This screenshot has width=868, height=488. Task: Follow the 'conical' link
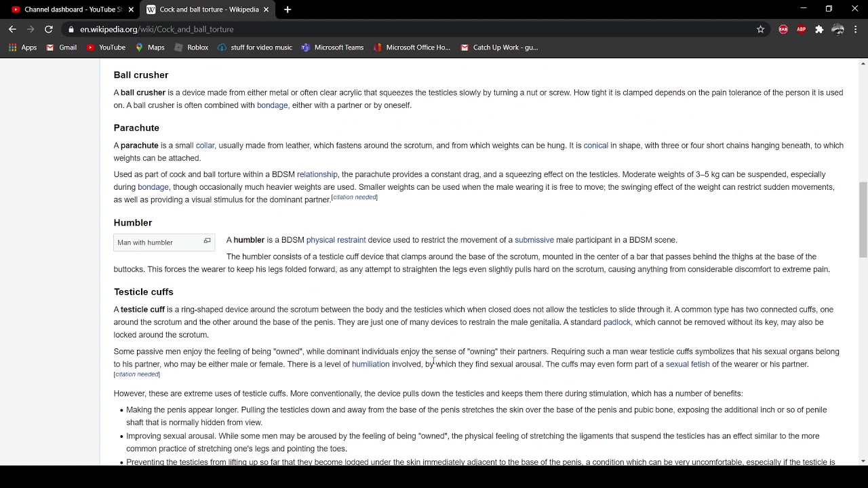(595, 145)
